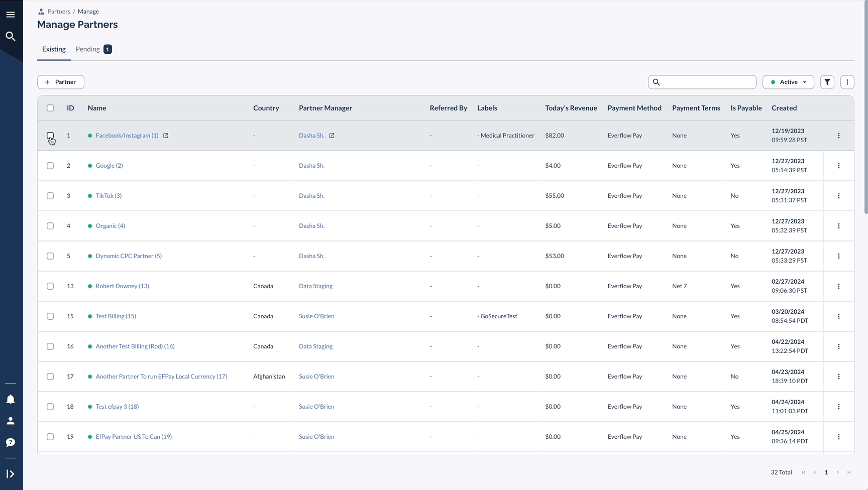The height and width of the screenshot is (490, 868).
Task: Expand the Active status dropdown
Action: point(788,82)
